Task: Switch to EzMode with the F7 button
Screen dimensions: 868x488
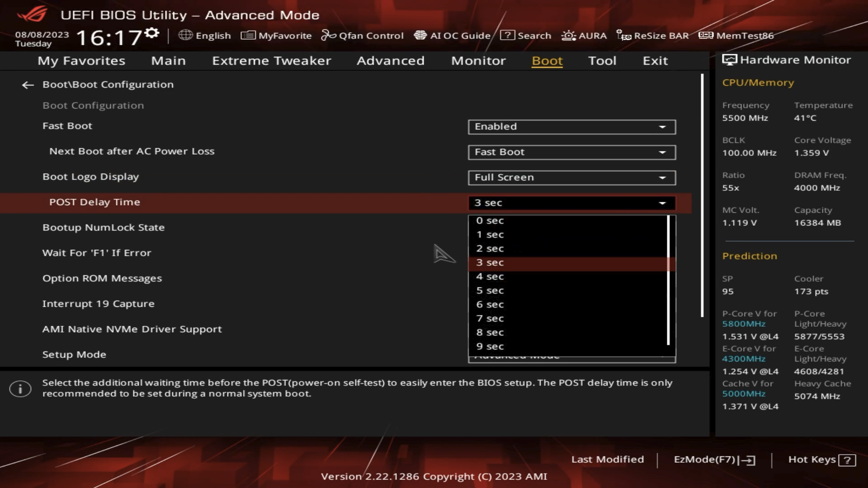Action: 713,460
